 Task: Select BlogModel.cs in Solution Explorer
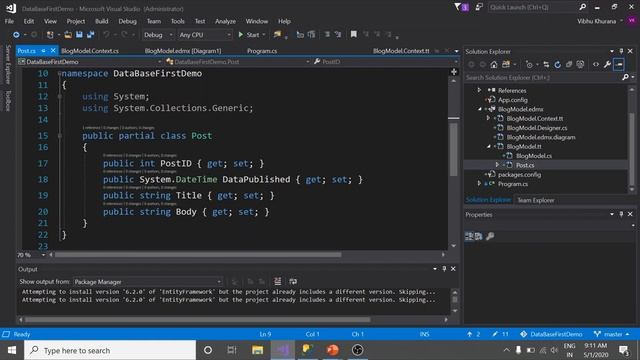click(534, 156)
